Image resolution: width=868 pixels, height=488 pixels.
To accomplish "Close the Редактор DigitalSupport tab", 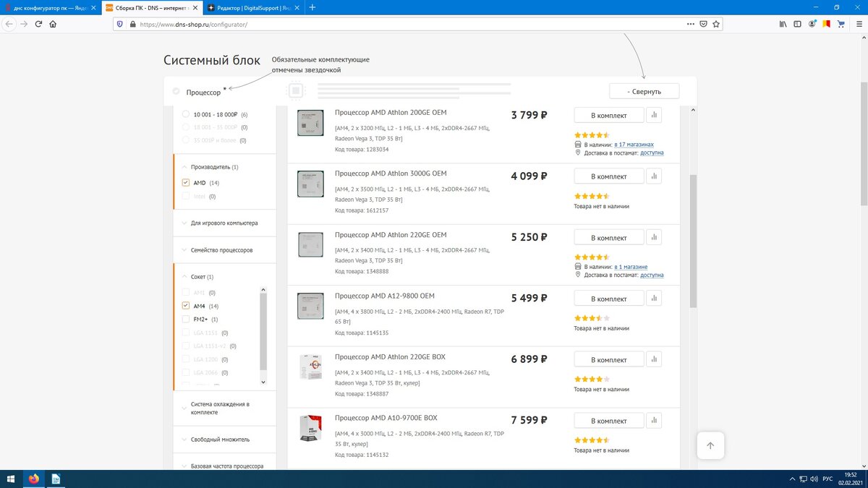I will [297, 7].
